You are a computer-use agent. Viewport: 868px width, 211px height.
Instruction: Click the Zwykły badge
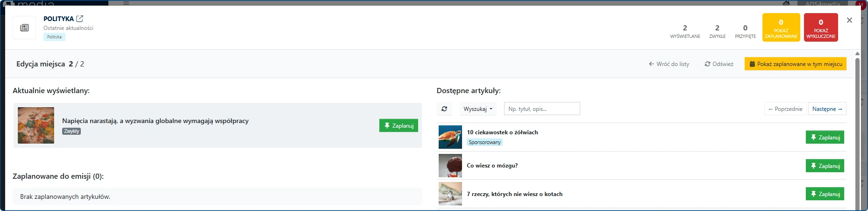(71, 131)
